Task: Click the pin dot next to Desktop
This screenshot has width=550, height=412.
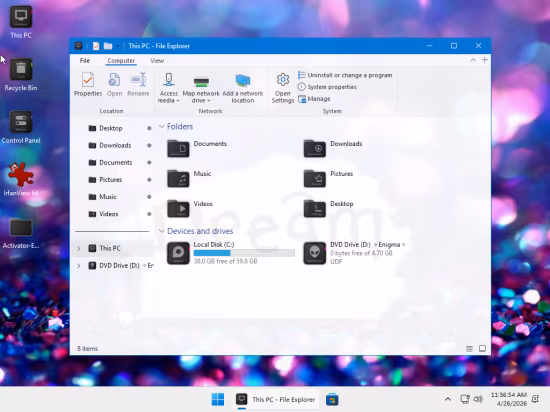Action: pyautogui.click(x=149, y=128)
